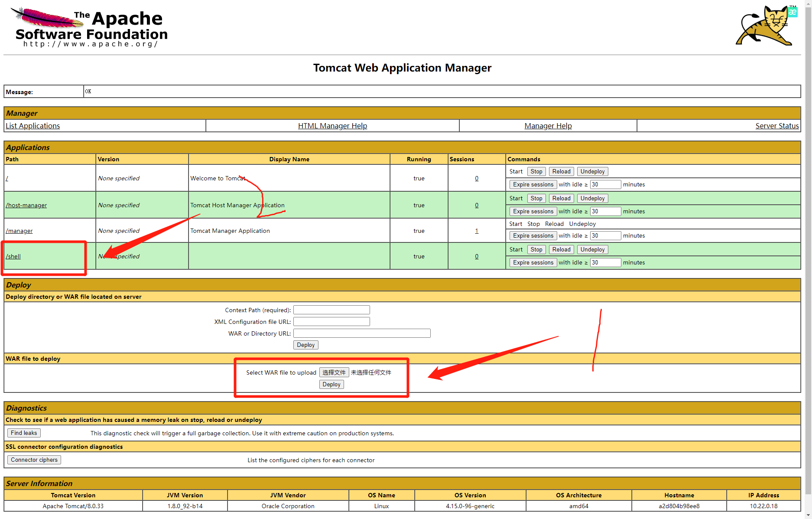Image resolution: width=812 pixels, height=519 pixels.
Task: Undeploy the /shell application
Action: (x=592, y=250)
